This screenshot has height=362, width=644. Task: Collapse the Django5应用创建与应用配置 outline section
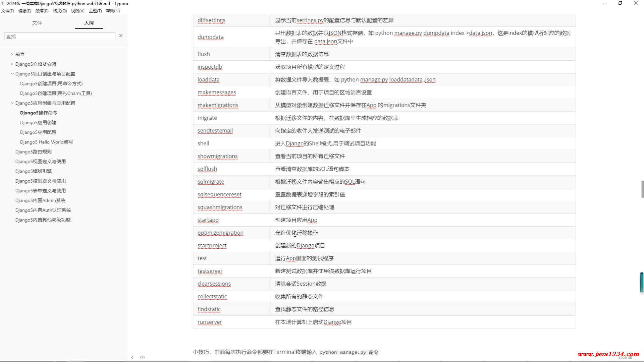click(12, 103)
